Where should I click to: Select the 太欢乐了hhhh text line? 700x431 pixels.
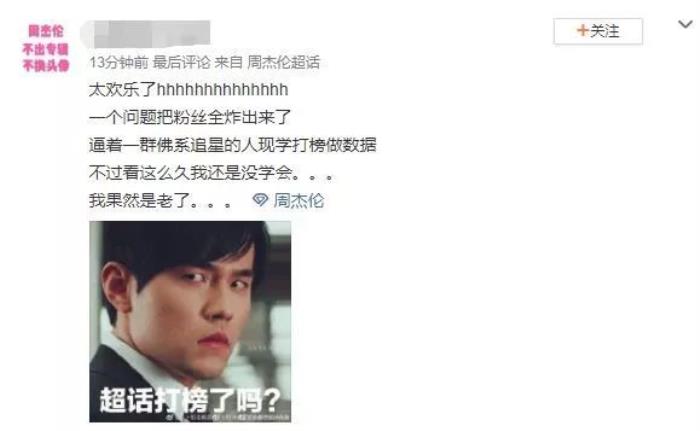(188, 89)
